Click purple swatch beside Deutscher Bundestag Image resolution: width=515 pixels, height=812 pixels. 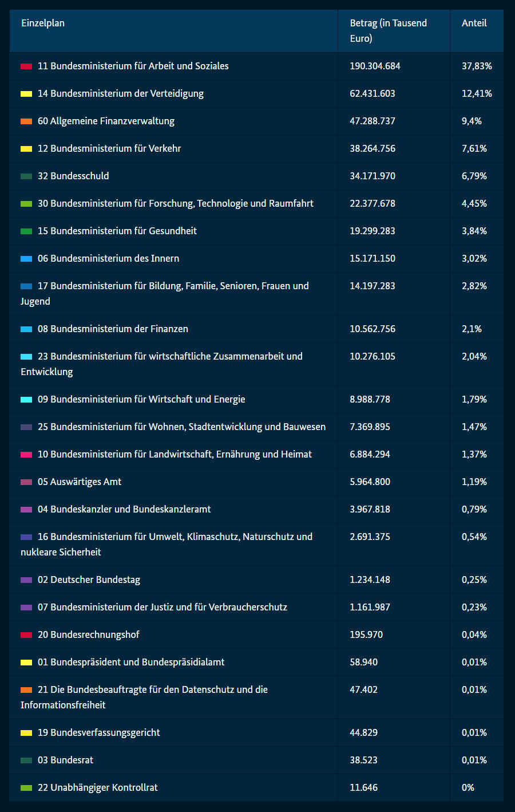click(x=26, y=580)
